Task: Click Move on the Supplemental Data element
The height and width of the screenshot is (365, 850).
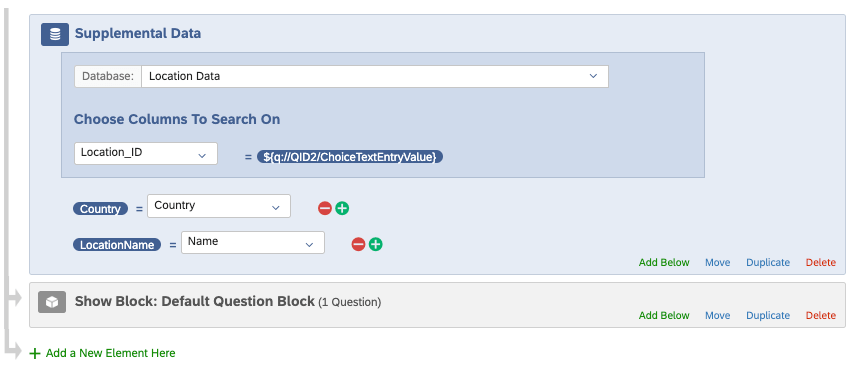Action: click(x=718, y=262)
